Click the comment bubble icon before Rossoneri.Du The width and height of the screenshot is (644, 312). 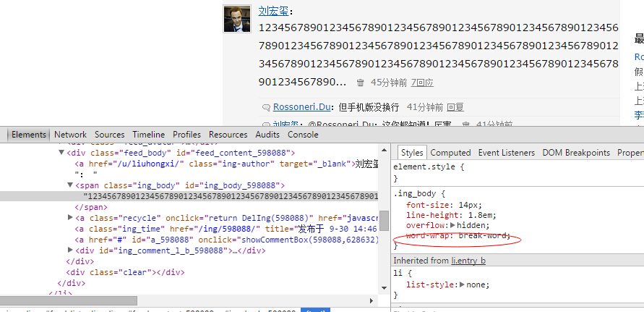tap(266, 108)
